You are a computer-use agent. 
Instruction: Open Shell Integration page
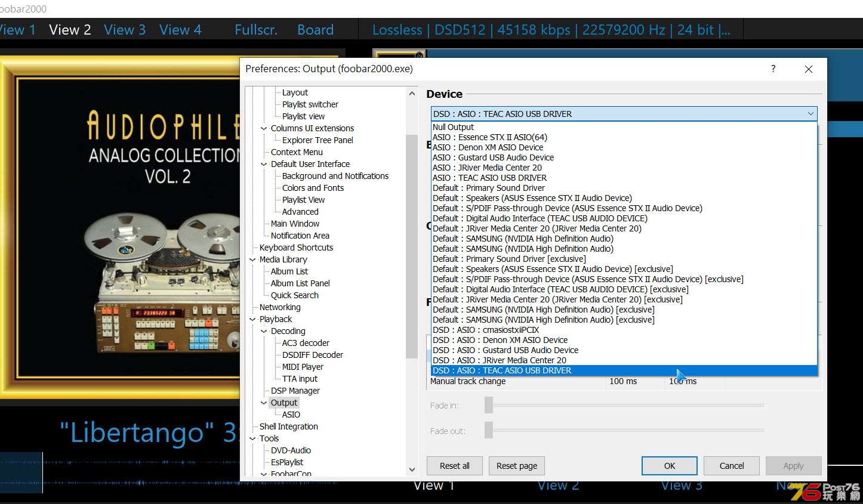pyautogui.click(x=288, y=426)
